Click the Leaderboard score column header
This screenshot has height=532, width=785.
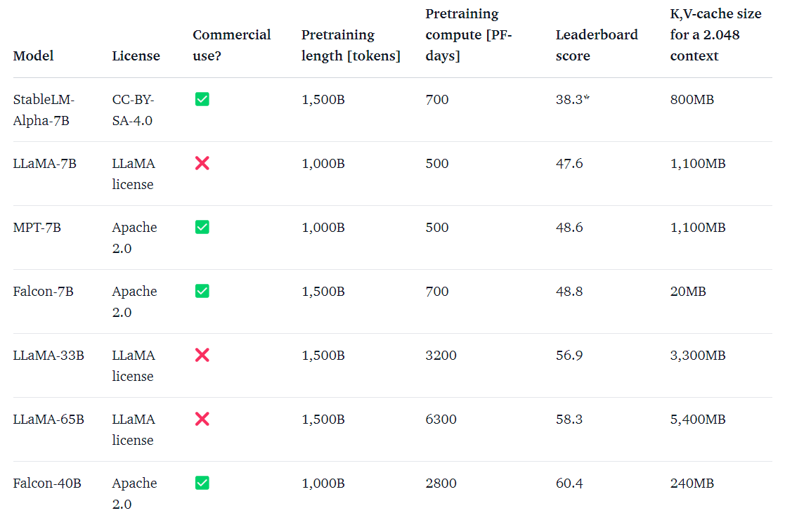(x=597, y=45)
